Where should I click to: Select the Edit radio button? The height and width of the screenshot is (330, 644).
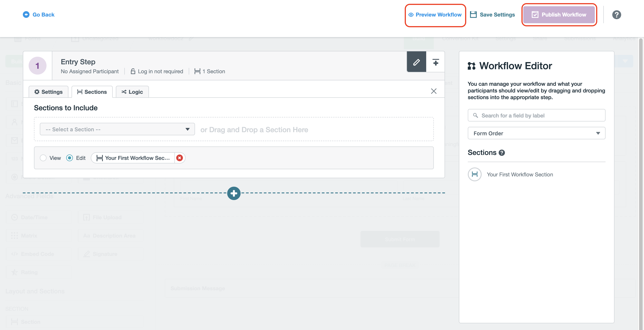click(x=70, y=158)
